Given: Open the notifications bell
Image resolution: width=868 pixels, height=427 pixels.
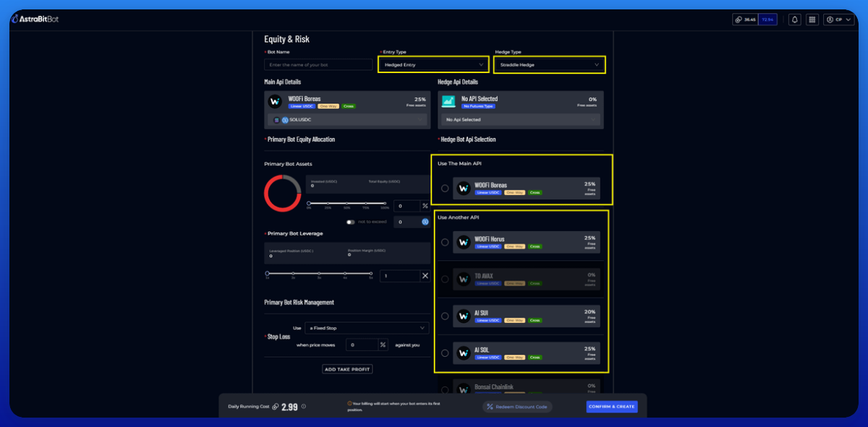Looking at the screenshot, I should (x=794, y=20).
